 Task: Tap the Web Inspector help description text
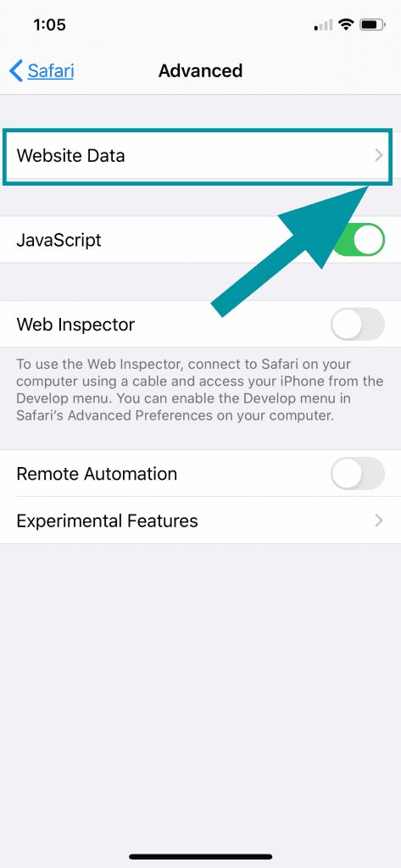click(x=199, y=390)
